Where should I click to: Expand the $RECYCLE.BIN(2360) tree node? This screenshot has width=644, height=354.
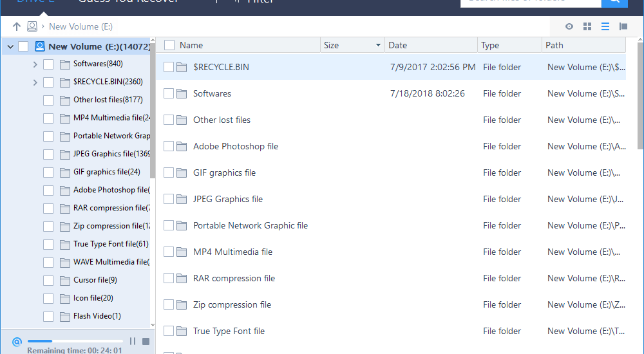tap(35, 82)
